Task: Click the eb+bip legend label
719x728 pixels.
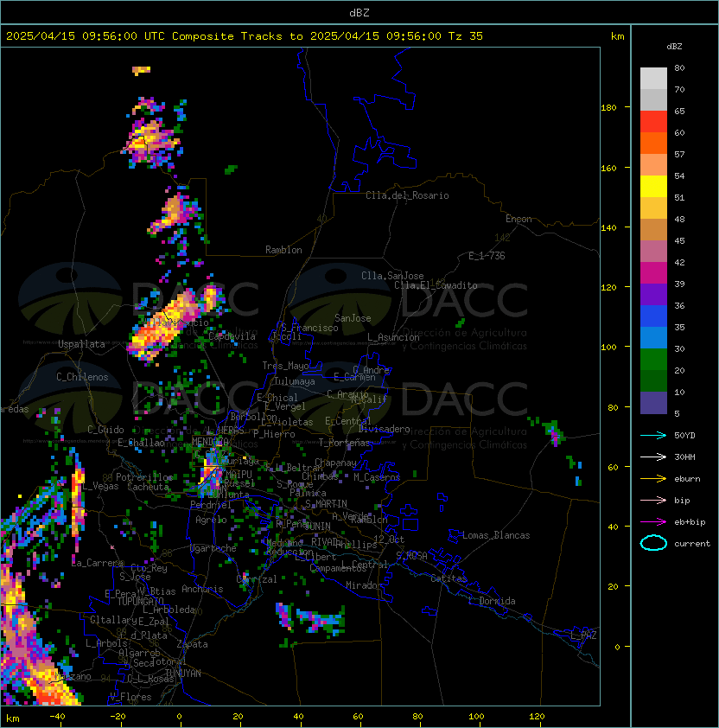Action: click(690, 522)
